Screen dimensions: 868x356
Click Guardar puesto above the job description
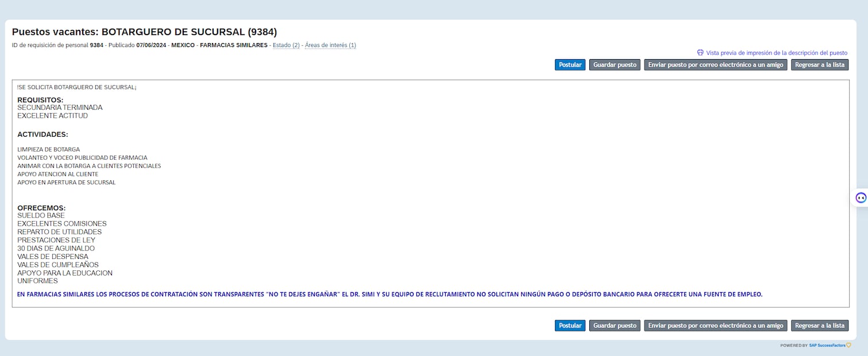(x=615, y=65)
